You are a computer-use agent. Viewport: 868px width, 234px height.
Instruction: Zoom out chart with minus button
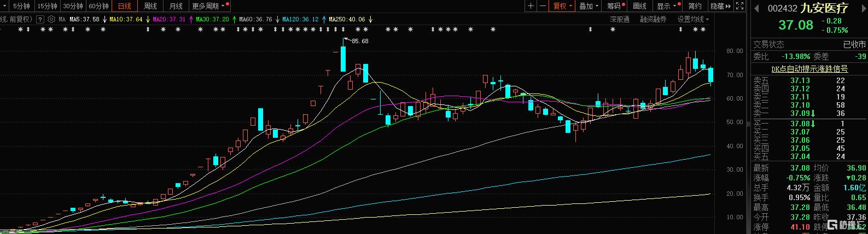543,6
